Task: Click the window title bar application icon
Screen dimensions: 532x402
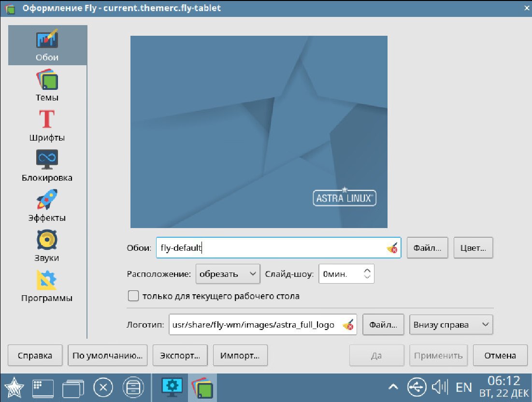Action: pyautogui.click(x=10, y=8)
